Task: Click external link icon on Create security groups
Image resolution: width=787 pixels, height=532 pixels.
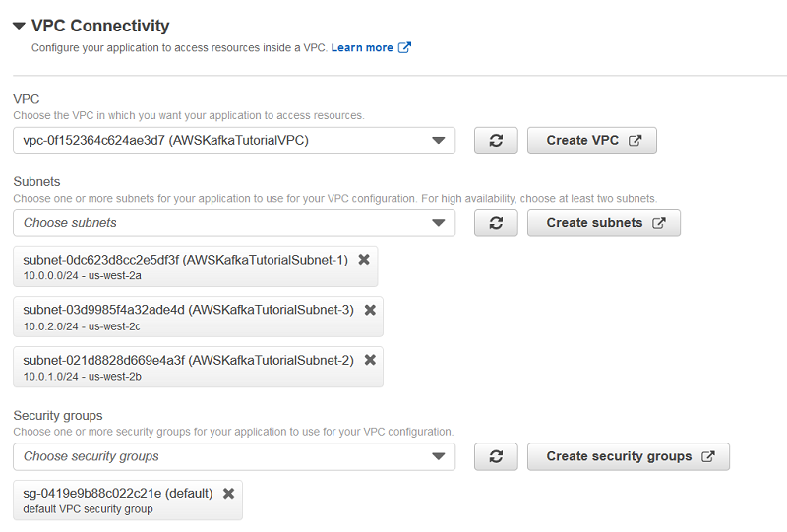Action: 707,456
